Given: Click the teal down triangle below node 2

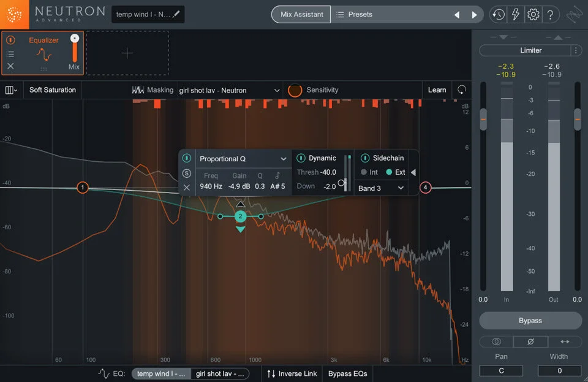Looking at the screenshot, I should pyautogui.click(x=240, y=229).
